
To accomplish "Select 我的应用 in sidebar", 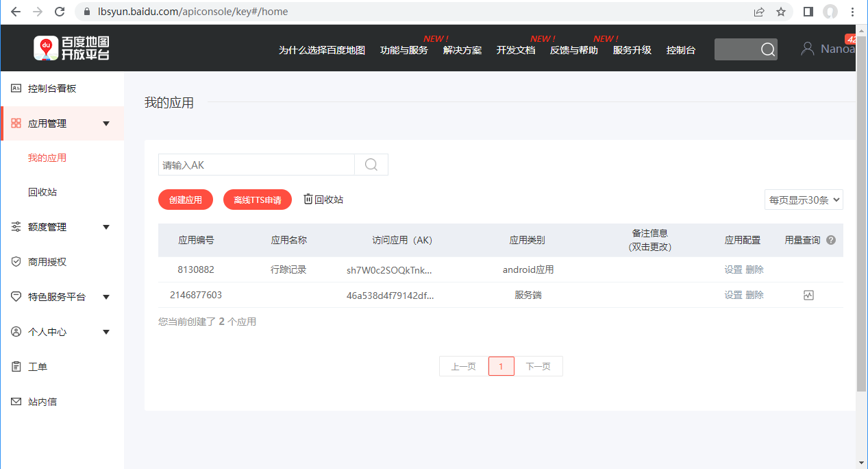I will tap(47, 158).
